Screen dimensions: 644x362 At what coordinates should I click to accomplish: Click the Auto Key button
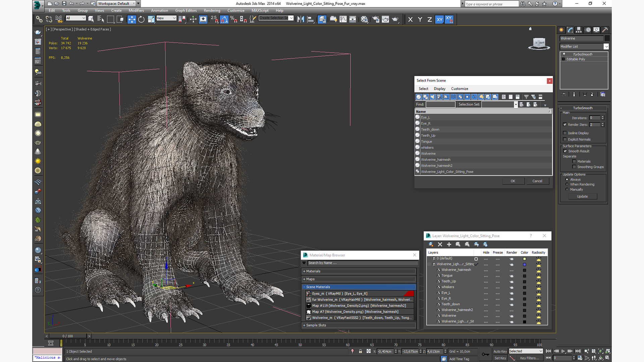500,351
